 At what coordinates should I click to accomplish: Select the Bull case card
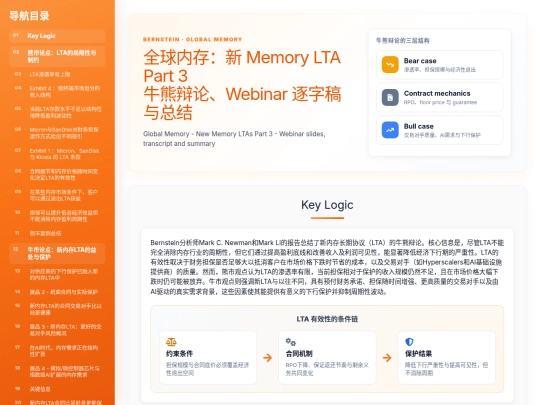click(439, 130)
